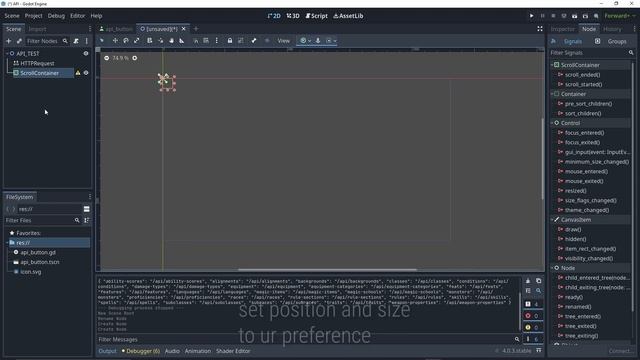Zoom out the canvas view
640x360 pixels.
coord(107,58)
